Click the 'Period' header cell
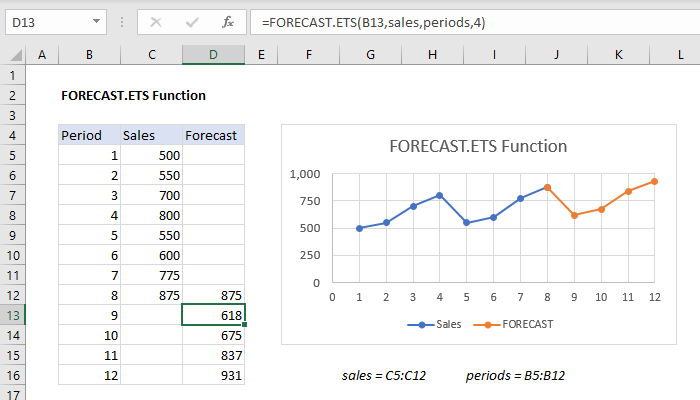 (x=89, y=135)
